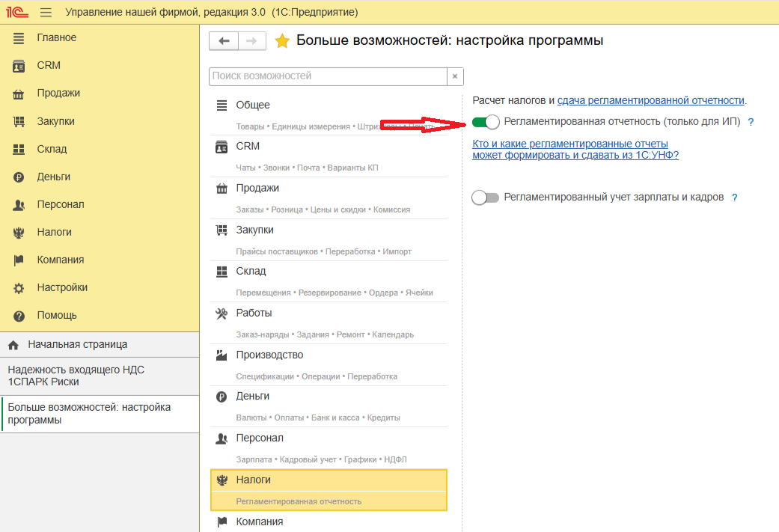Switch to Надежность входящего НДС tab
Screen dimensions: 779x532
click(75, 376)
